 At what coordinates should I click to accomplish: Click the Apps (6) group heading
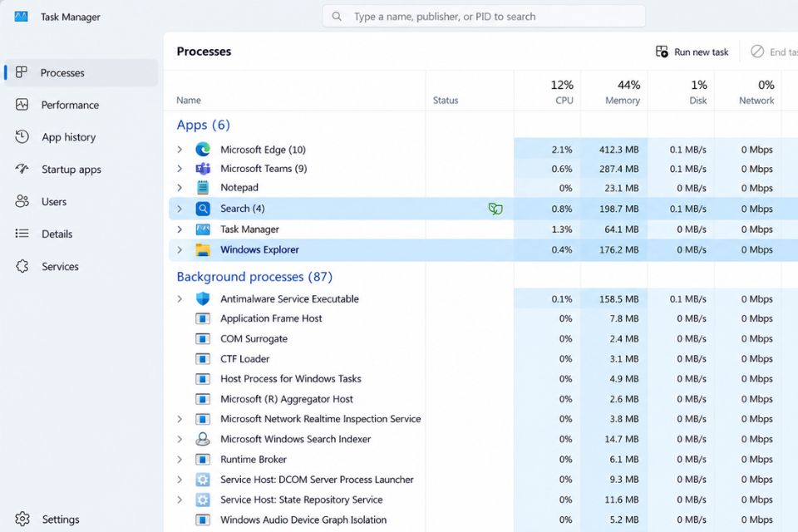[203, 125]
